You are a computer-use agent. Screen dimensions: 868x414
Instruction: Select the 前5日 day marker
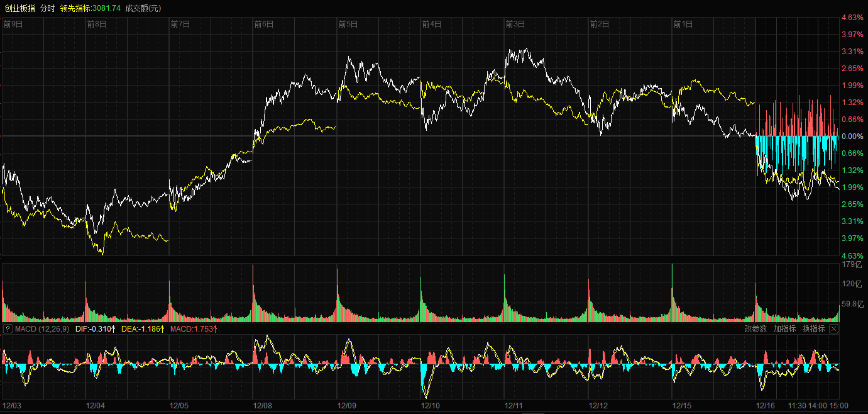tap(348, 25)
